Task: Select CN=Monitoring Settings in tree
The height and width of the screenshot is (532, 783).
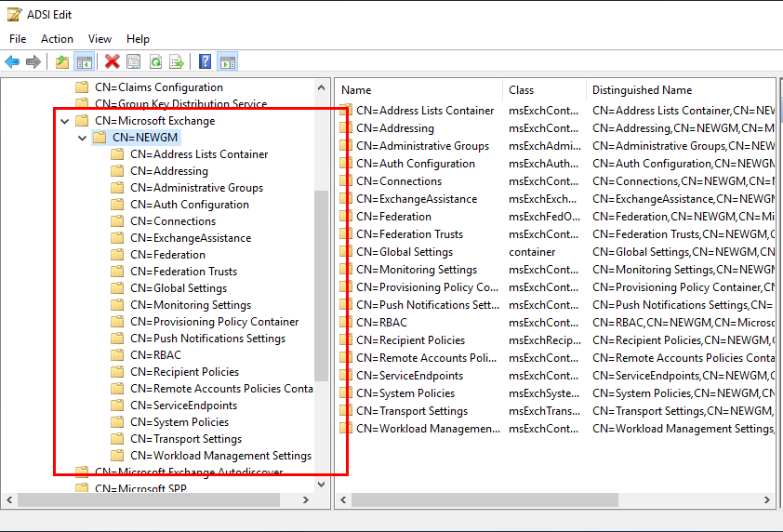Action: pyautogui.click(x=191, y=305)
